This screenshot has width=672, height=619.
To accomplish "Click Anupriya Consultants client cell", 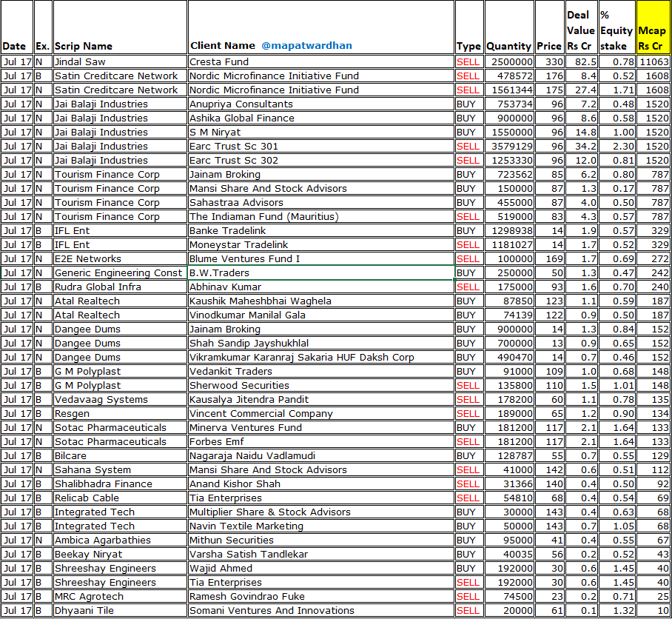I will pyautogui.click(x=321, y=104).
